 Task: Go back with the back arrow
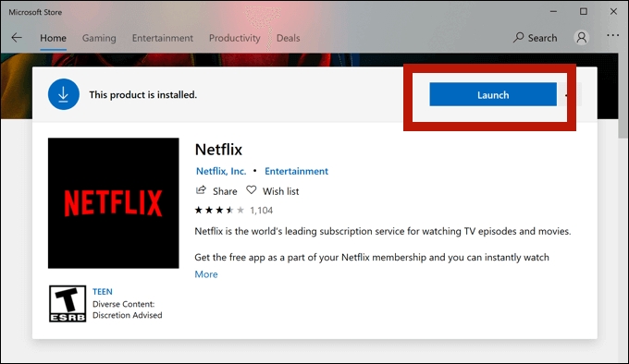point(17,38)
